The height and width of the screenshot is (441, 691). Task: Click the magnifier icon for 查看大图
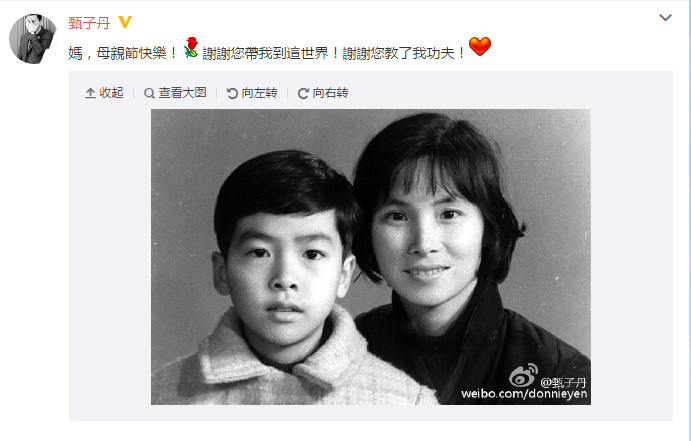click(149, 93)
